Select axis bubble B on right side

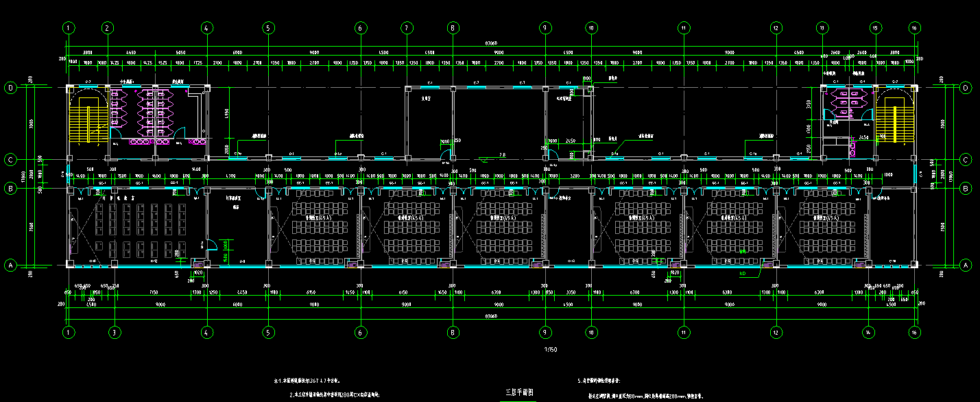[966, 187]
